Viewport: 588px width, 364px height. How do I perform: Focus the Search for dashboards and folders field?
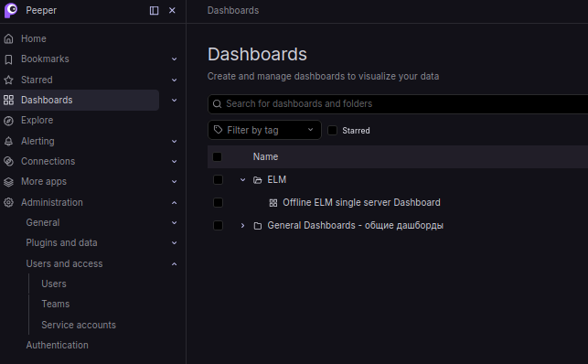pos(398,104)
